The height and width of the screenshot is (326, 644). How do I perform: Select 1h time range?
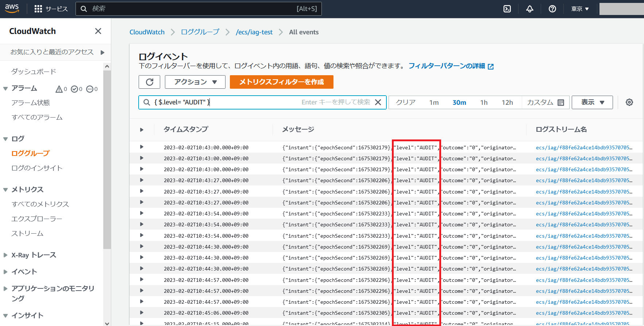[484, 103]
